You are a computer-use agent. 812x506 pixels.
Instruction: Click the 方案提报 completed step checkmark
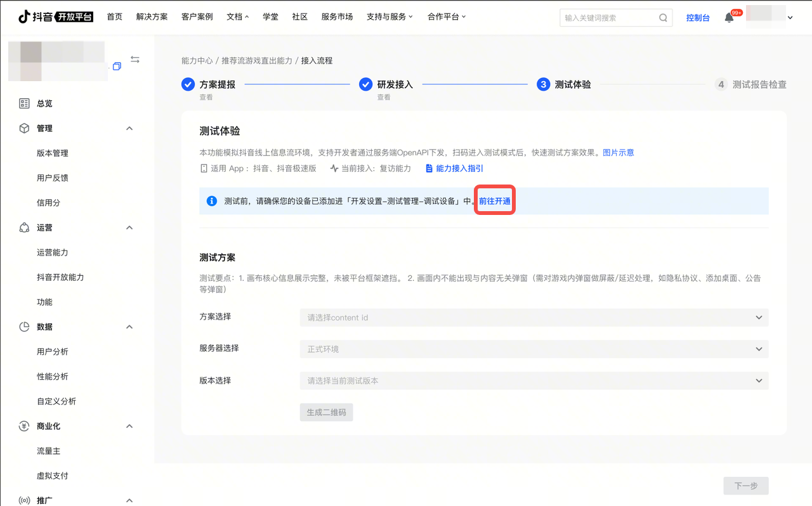(188, 84)
